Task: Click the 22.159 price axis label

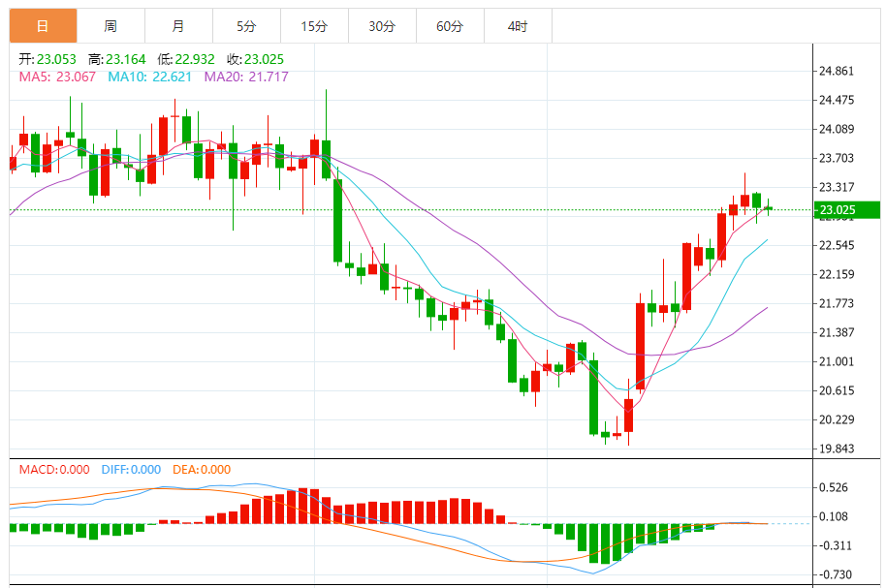Action: [837, 274]
